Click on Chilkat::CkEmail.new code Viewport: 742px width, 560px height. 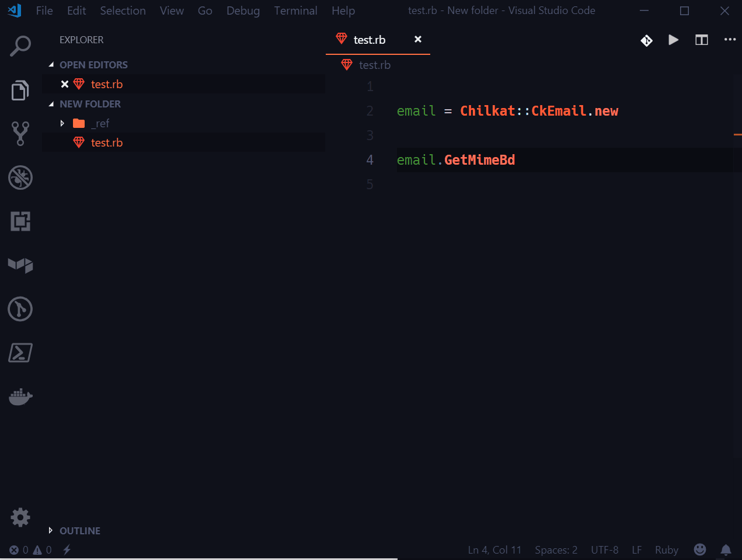tap(539, 111)
